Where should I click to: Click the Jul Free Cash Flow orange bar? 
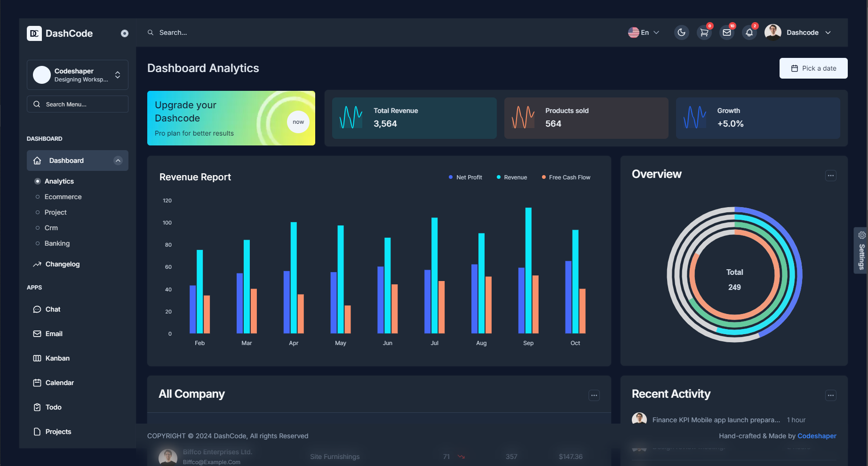point(441,307)
